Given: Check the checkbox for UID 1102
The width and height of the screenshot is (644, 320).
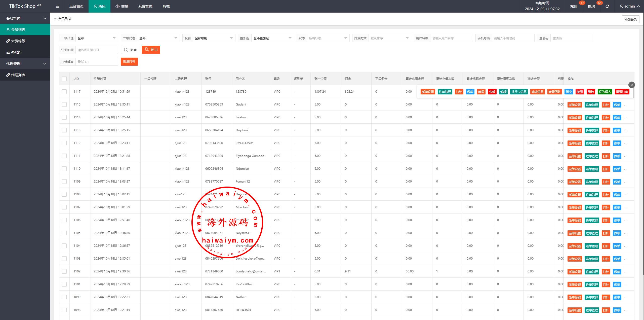Looking at the screenshot, I should pos(64,271).
